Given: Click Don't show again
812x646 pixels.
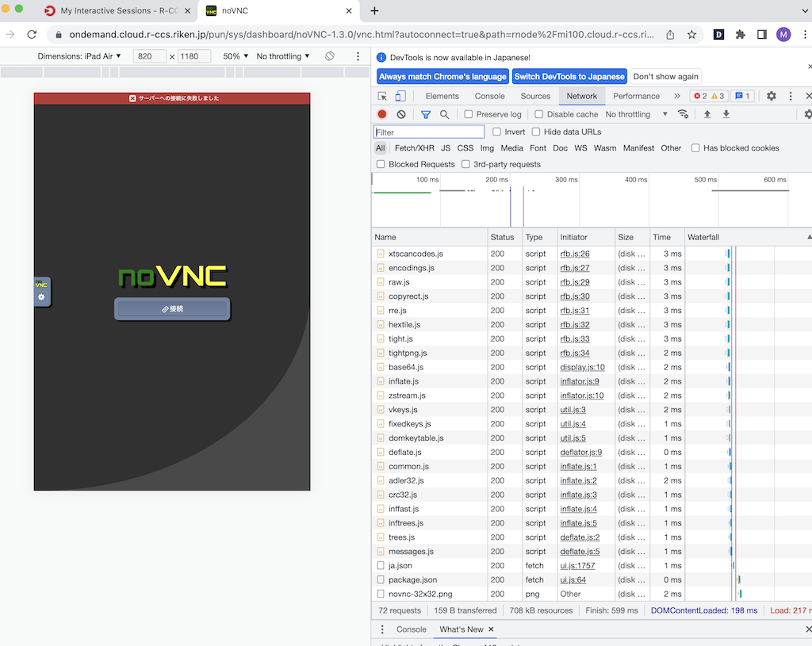Looking at the screenshot, I should point(665,77).
